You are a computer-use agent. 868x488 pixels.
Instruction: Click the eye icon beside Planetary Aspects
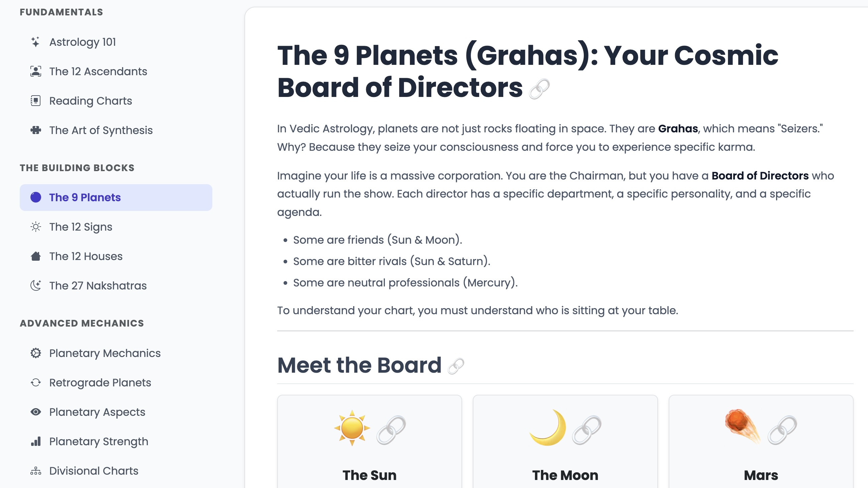(35, 412)
